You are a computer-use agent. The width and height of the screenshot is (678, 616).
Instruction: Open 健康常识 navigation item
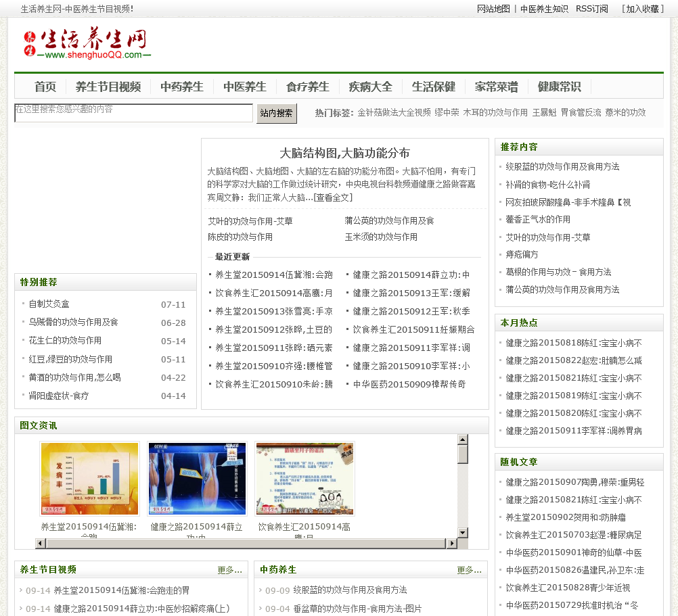(559, 87)
